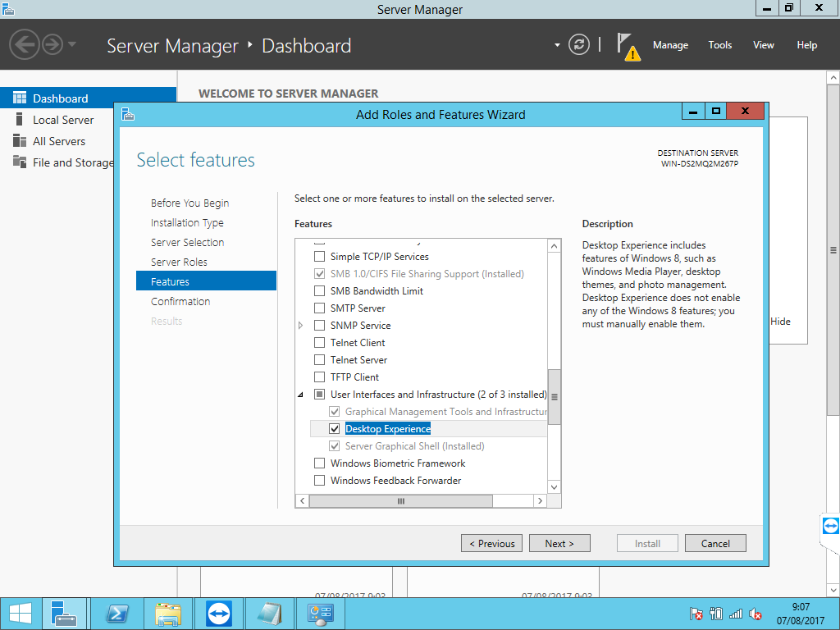840x630 pixels.
Task: Click the File and Storage icon
Action: [20, 162]
